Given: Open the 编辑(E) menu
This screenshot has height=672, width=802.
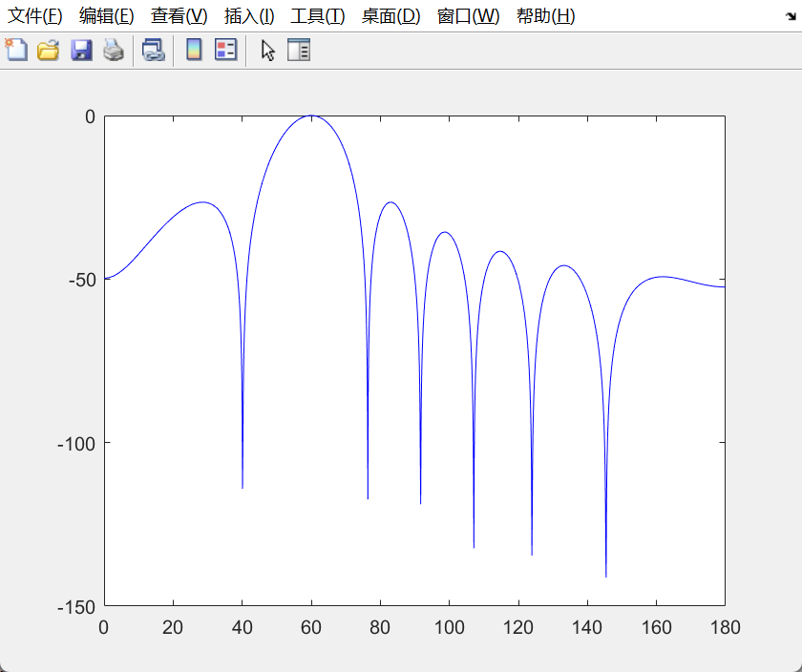Looking at the screenshot, I should (106, 16).
